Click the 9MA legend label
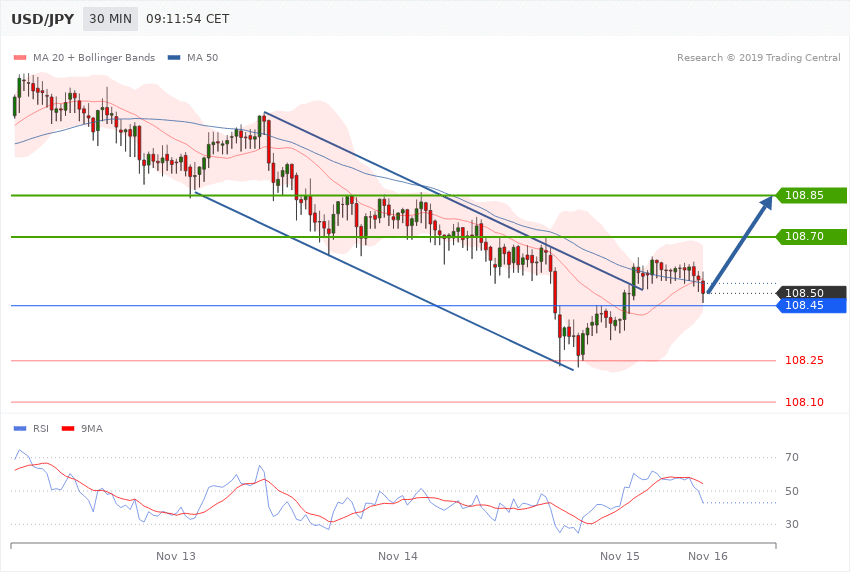Screen dimensions: 850x576 pos(92,429)
